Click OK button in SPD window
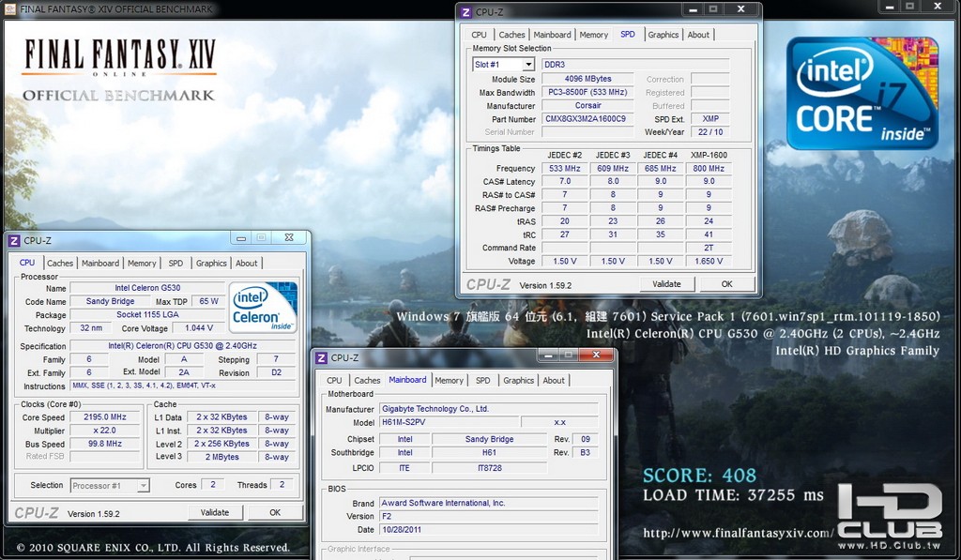Viewport: 961px width, 560px height. pos(727,284)
